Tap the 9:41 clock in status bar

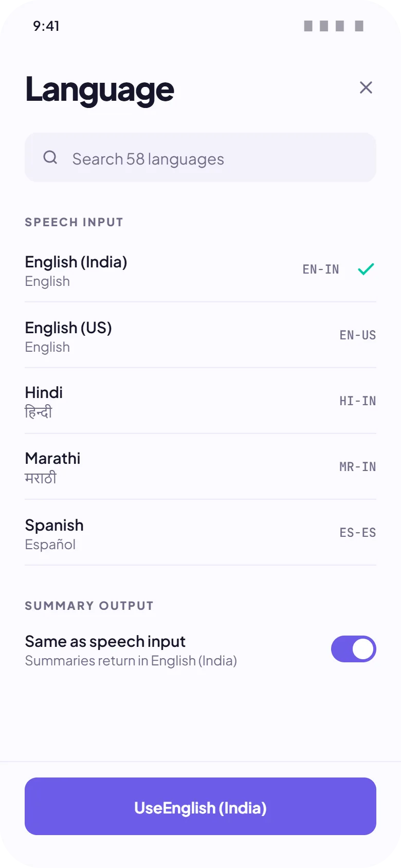click(x=46, y=26)
